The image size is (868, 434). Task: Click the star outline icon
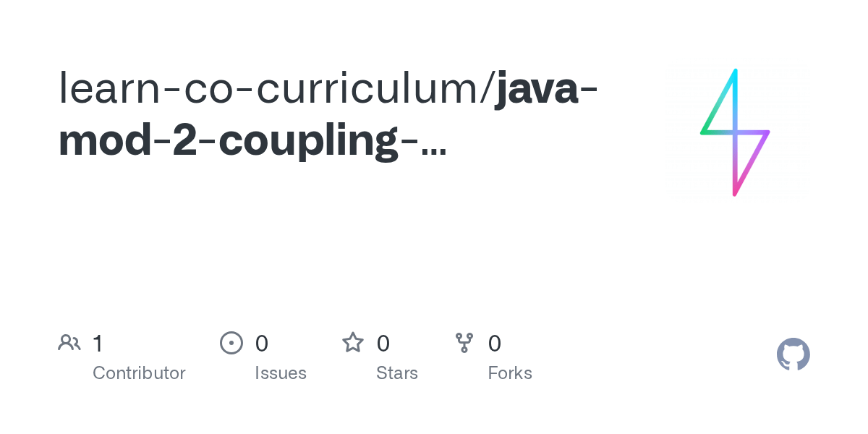pyautogui.click(x=353, y=343)
